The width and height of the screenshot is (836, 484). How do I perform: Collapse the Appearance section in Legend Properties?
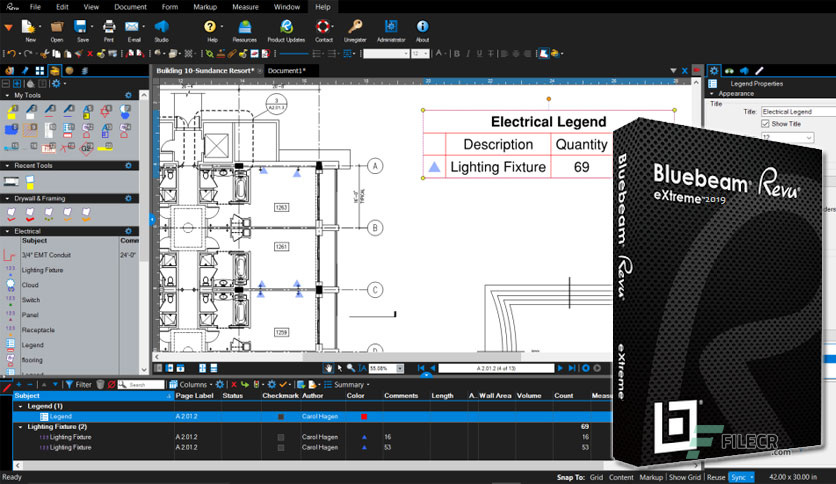(x=712, y=94)
